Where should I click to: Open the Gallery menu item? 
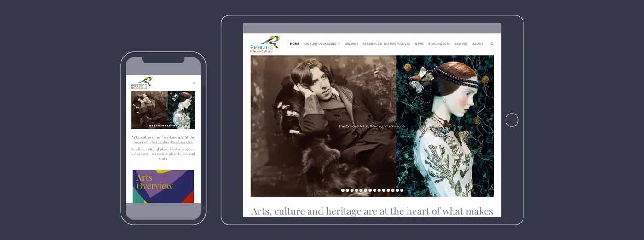[x=461, y=44]
